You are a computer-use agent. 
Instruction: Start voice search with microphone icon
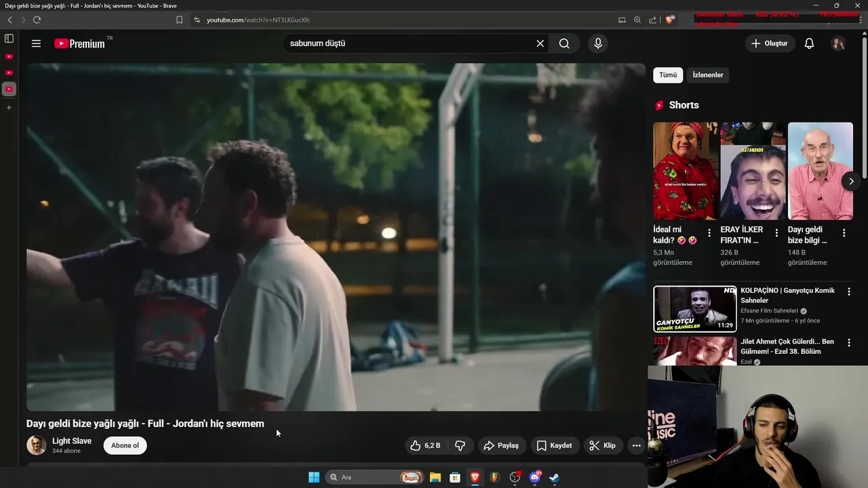[597, 43]
